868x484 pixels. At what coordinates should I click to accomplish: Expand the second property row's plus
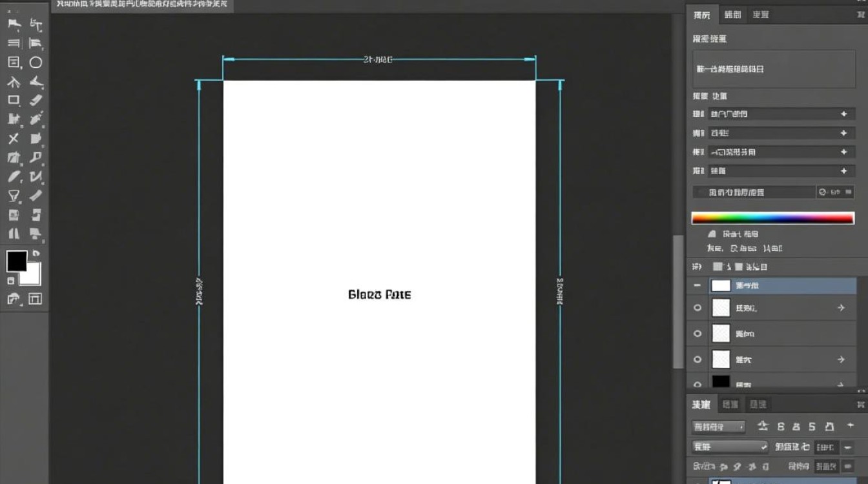coord(843,133)
